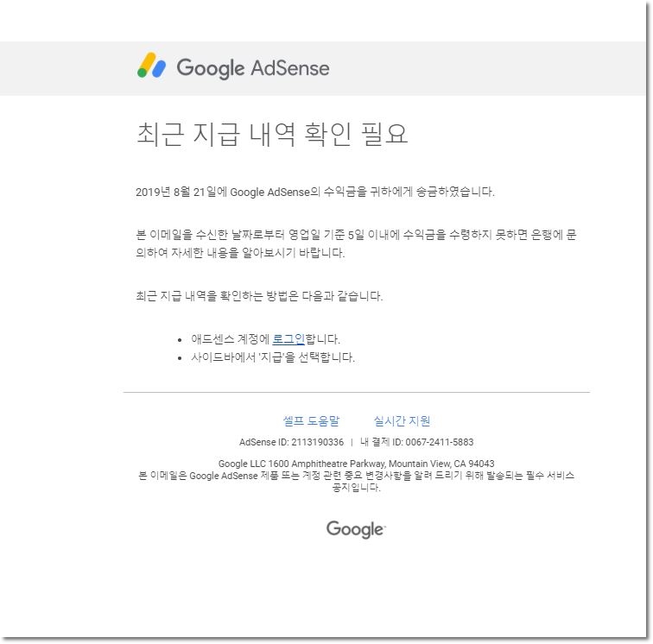Click the Google logo at bottom
Viewport: 653px width, 644px height.
point(356,529)
